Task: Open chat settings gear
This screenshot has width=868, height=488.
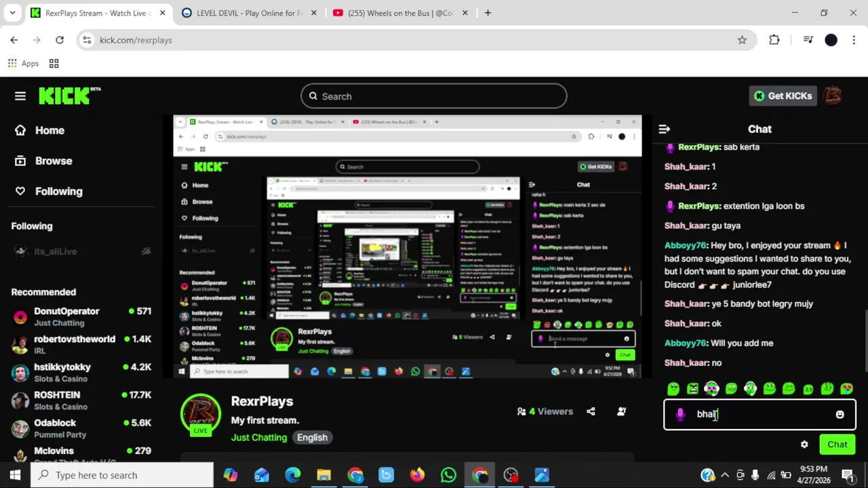Action: point(804,445)
